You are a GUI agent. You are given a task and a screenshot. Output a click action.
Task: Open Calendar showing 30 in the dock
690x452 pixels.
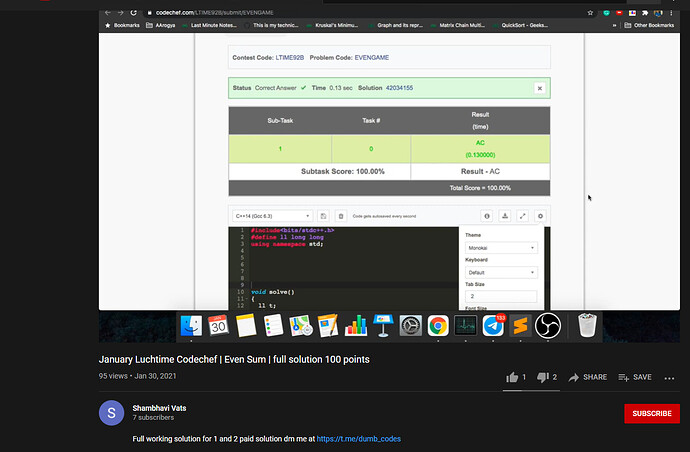point(218,326)
